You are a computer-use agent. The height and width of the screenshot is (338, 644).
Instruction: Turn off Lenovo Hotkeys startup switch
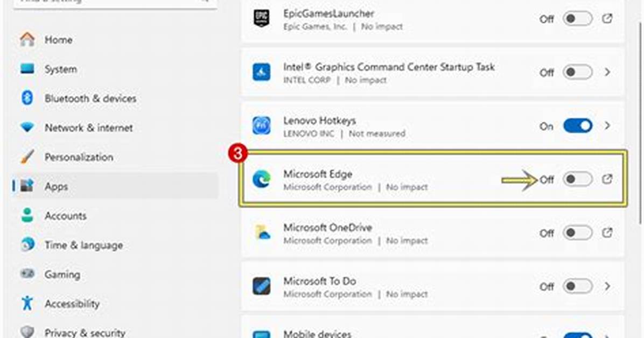pos(577,125)
